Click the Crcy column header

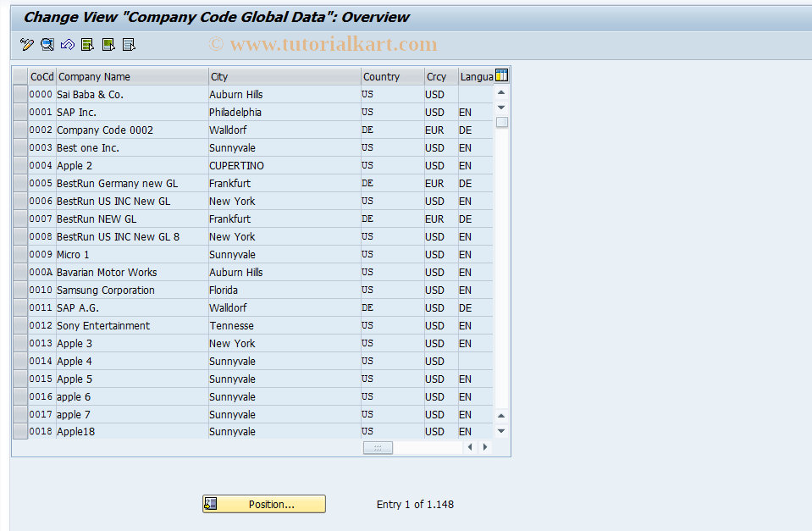(x=441, y=77)
